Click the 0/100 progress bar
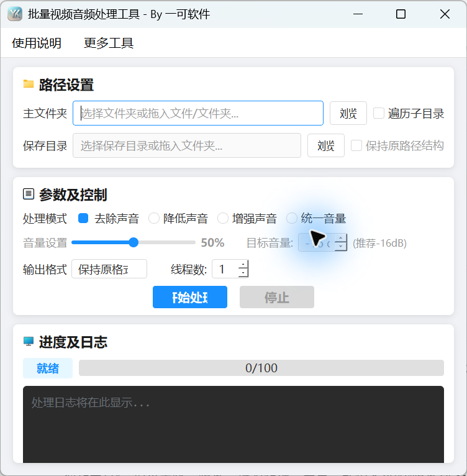The height and width of the screenshot is (476, 467). tap(261, 368)
